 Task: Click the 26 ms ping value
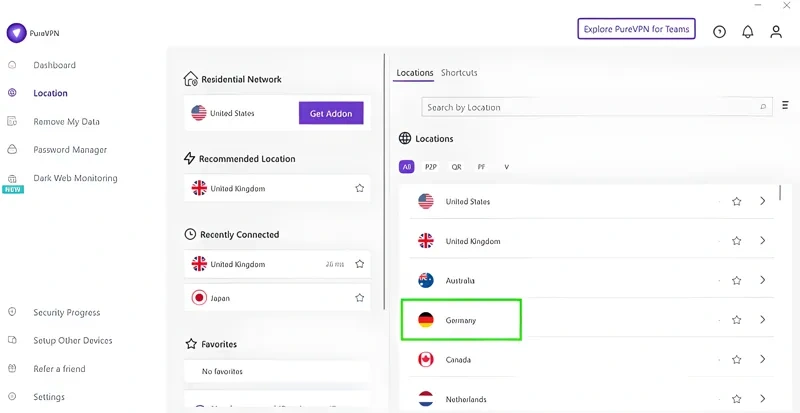(x=335, y=264)
